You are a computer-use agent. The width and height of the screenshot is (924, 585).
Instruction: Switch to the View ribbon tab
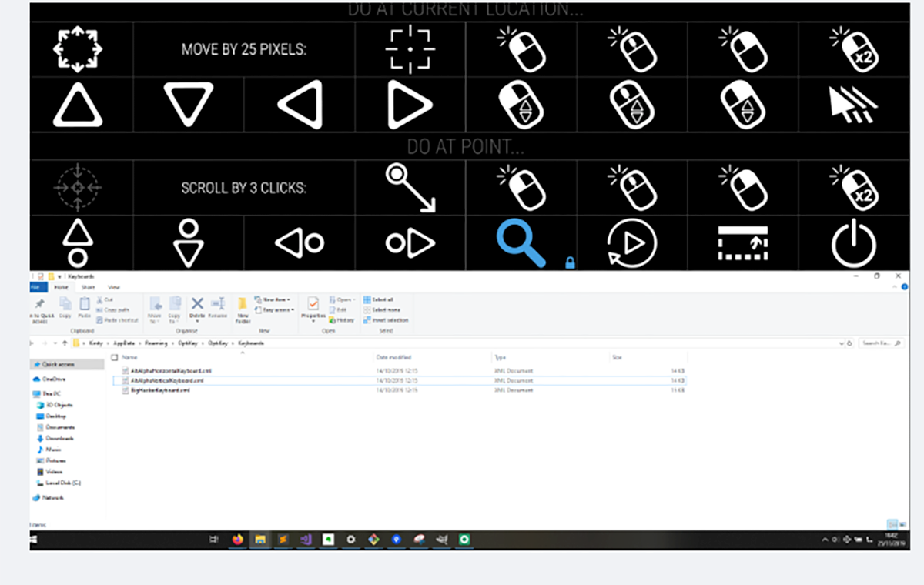pyautogui.click(x=113, y=287)
